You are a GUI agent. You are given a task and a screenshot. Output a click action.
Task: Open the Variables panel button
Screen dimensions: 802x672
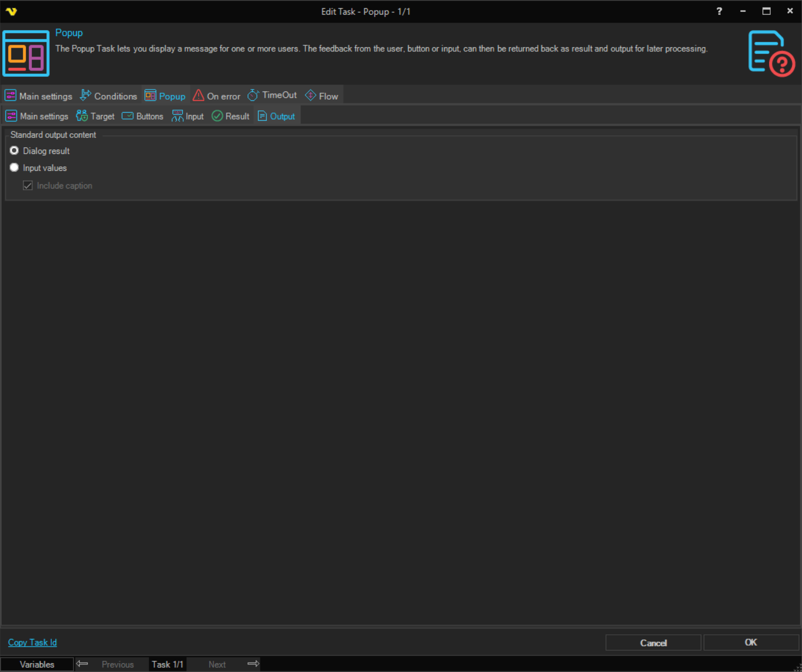[37, 664]
